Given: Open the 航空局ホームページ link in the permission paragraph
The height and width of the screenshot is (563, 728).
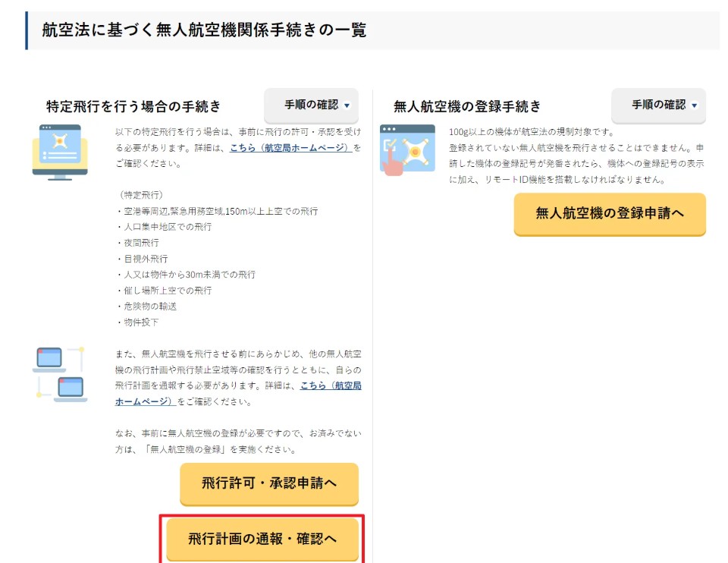Looking at the screenshot, I should point(291,147).
